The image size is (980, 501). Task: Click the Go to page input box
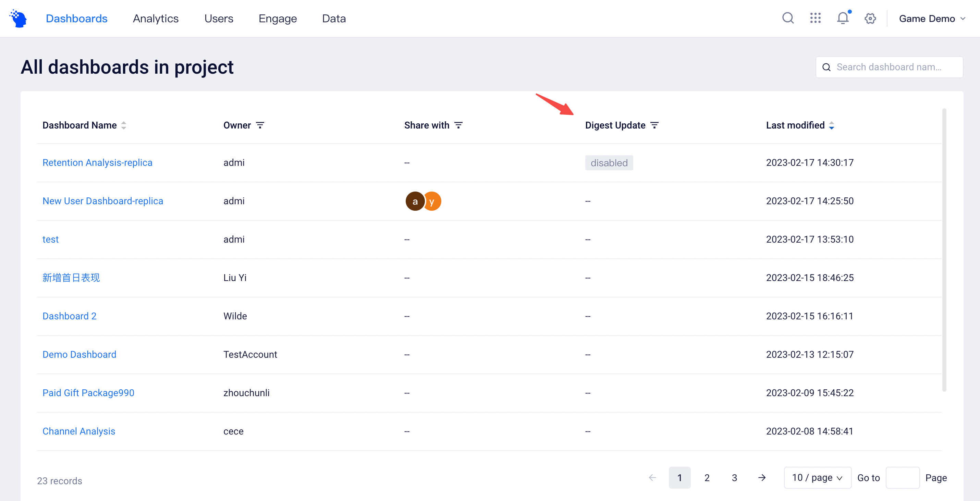[x=903, y=477]
